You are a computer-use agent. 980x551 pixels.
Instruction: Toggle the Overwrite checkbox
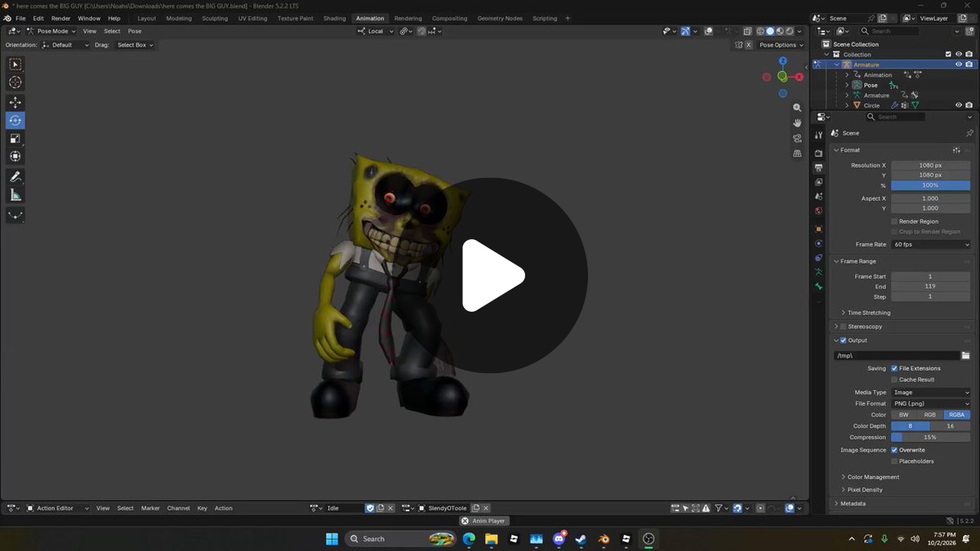894,450
